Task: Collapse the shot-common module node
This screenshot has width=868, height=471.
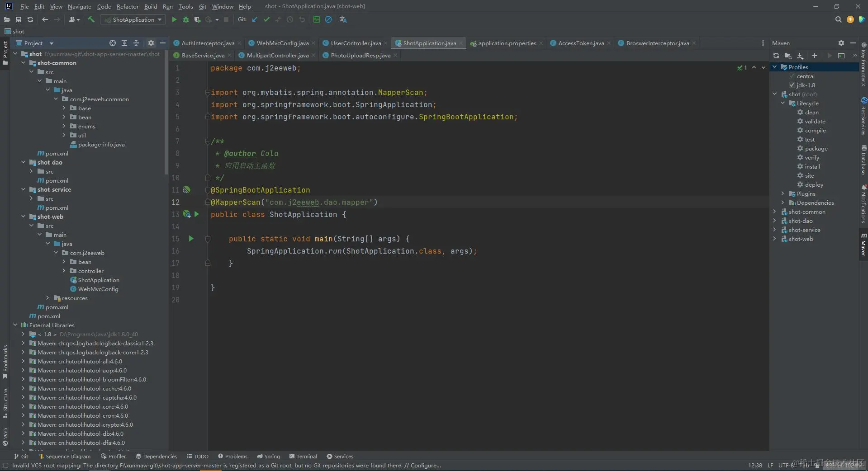Action: point(24,63)
